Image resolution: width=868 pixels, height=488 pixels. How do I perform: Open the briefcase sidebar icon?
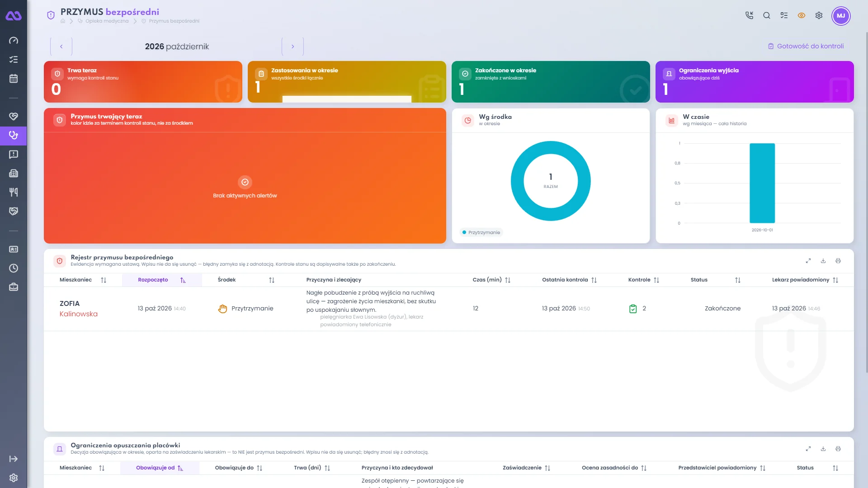click(x=14, y=287)
